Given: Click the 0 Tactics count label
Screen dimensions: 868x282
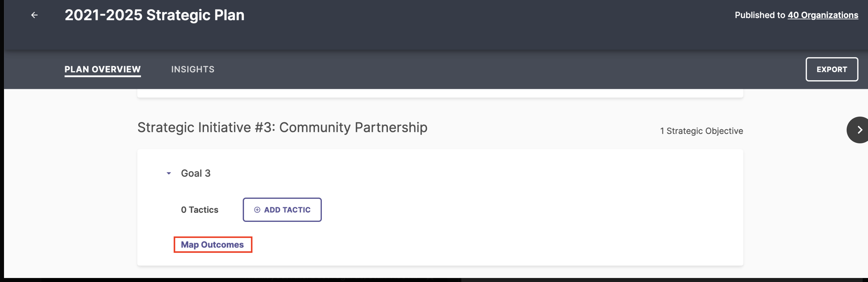Looking at the screenshot, I should pyautogui.click(x=200, y=210).
